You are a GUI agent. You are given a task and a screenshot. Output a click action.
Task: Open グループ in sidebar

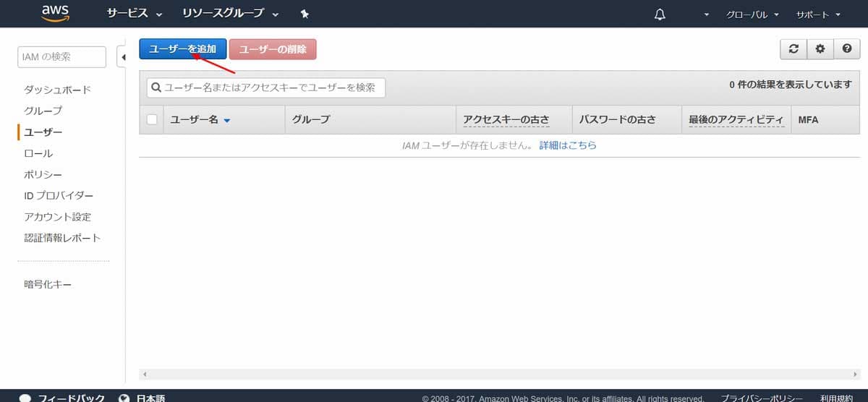coord(43,111)
